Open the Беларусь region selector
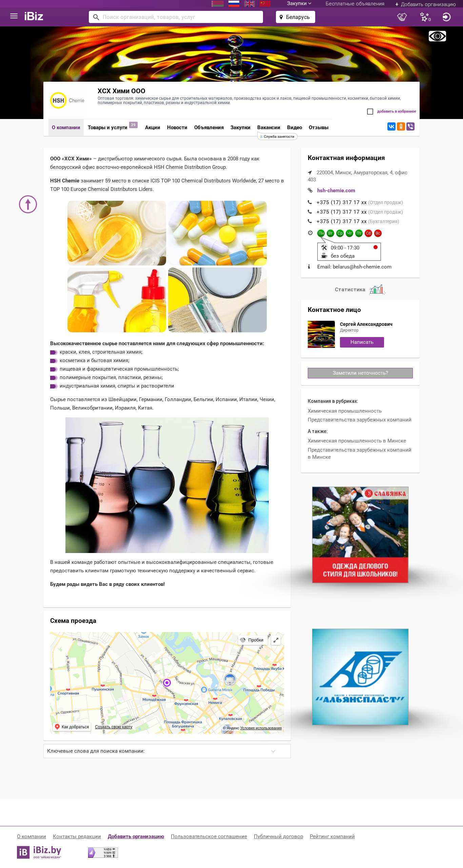This screenshot has width=463, height=868. pyautogui.click(x=296, y=17)
